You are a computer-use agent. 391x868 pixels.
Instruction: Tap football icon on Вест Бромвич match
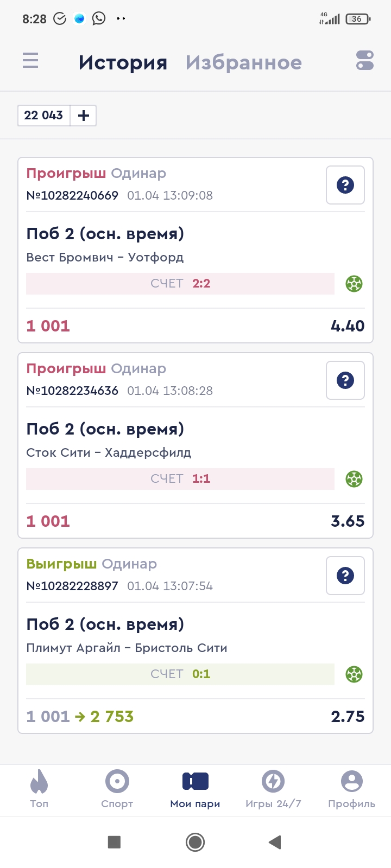coord(354,284)
